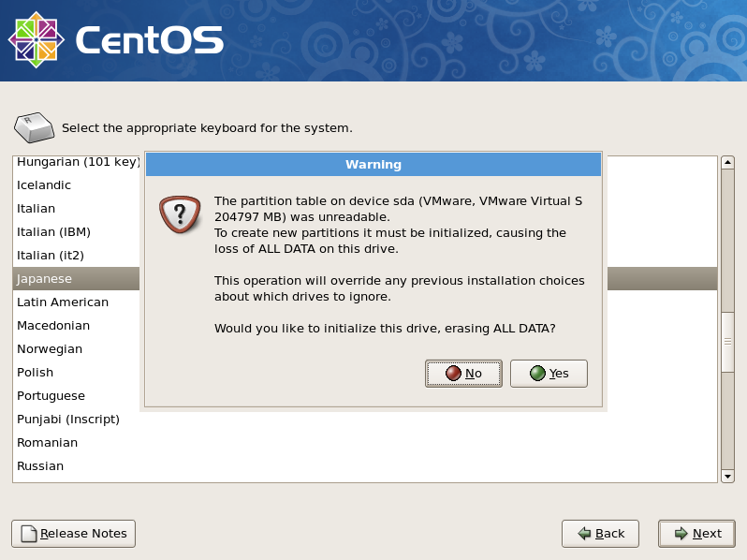The image size is (747, 560).
Task: Click the document icon on Release Notes
Action: [29, 533]
